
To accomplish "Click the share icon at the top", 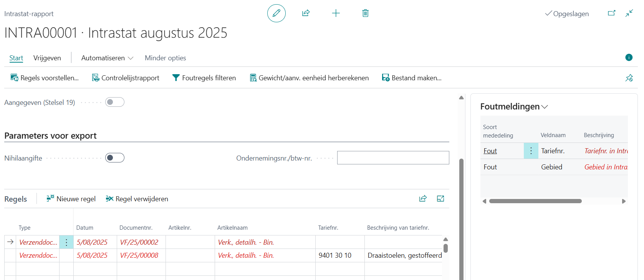I will 306,13.
